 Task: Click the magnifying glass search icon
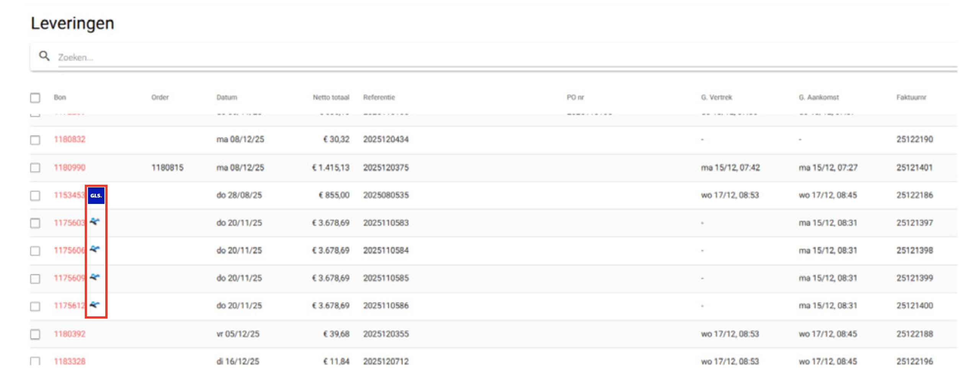click(x=44, y=56)
